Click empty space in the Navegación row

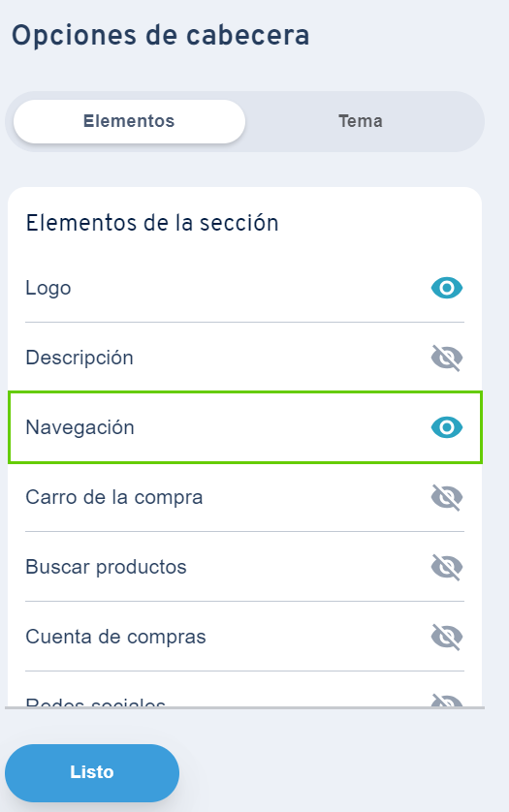tap(282, 427)
